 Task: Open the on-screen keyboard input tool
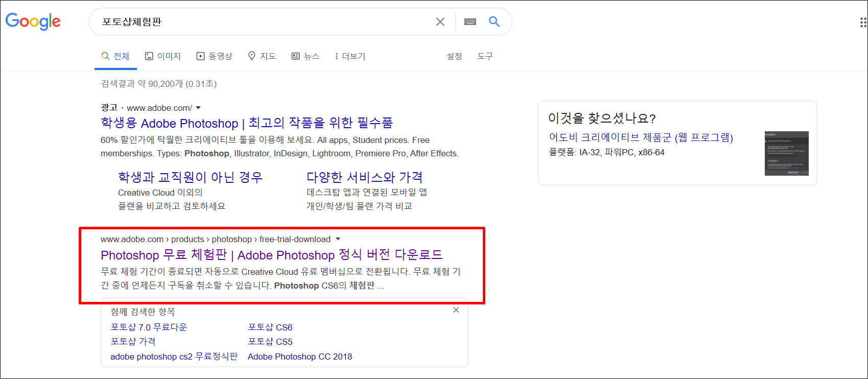(x=470, y=21)
